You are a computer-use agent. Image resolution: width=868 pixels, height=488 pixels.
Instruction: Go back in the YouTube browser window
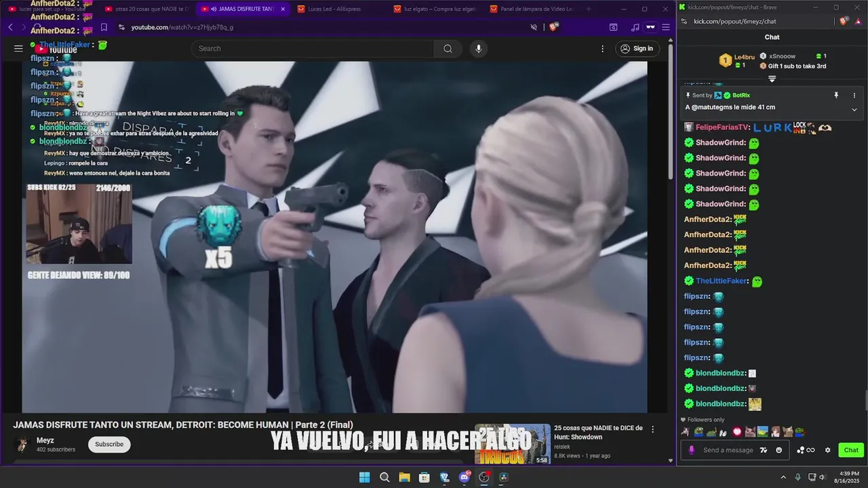[10, 27]
